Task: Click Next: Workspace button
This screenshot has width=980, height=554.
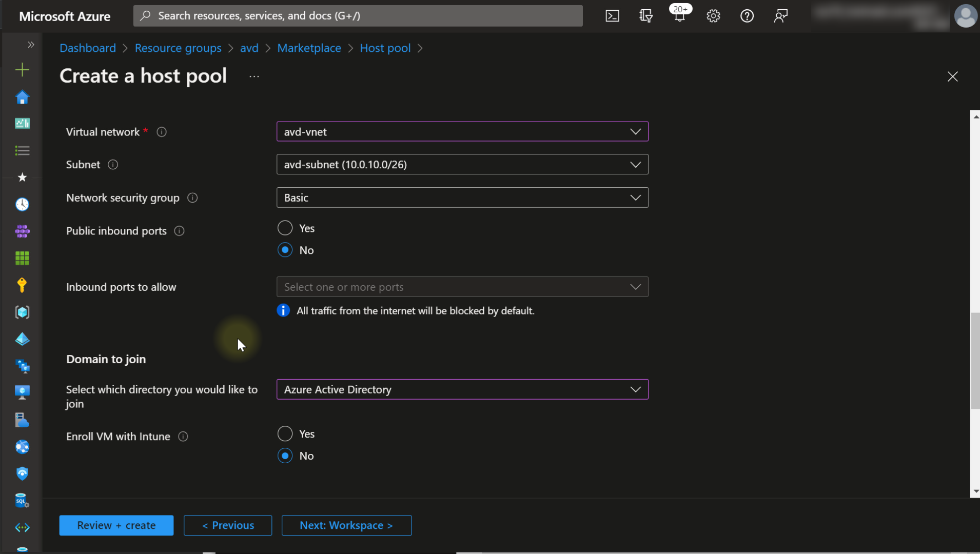Action: (x=346, y=525)
